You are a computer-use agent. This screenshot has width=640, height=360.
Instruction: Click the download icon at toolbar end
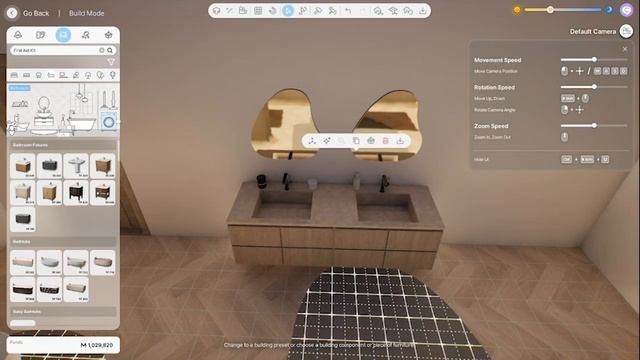click(x=423, y=11)
